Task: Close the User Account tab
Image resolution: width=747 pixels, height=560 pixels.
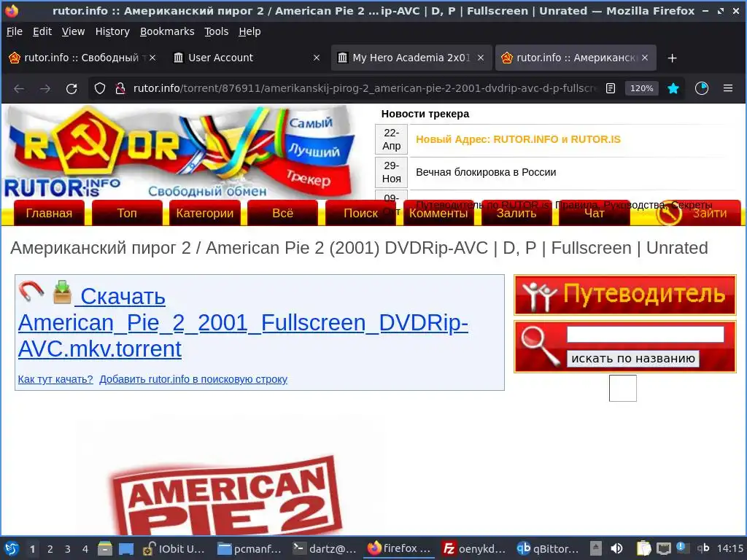Action: (x=317, y=58)
